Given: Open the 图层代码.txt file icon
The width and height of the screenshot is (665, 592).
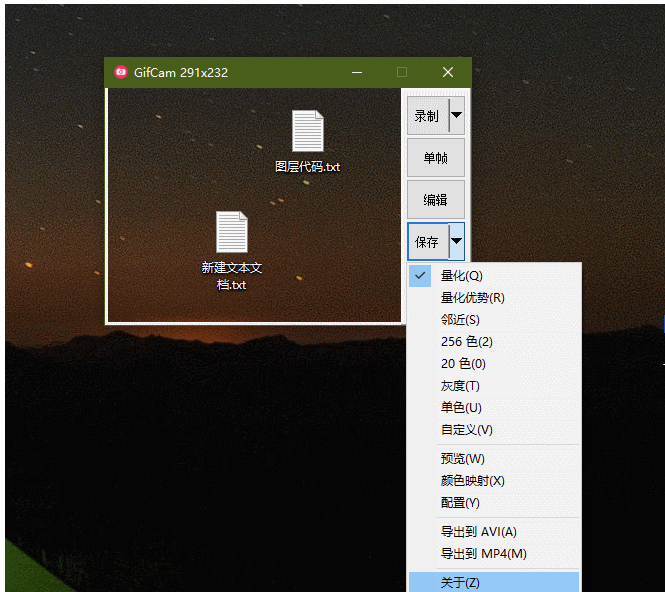Looking at the screenshot, I should coord(308,131).
